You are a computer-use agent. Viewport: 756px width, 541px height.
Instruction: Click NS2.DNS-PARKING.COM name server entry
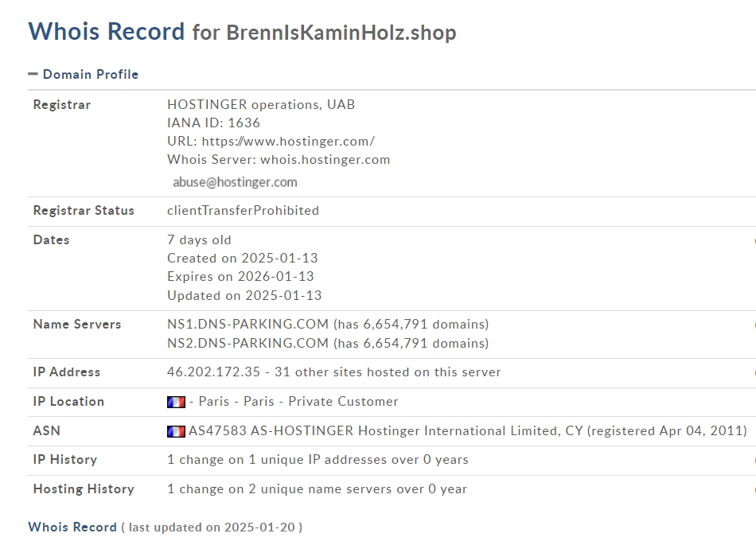[247, 344]
